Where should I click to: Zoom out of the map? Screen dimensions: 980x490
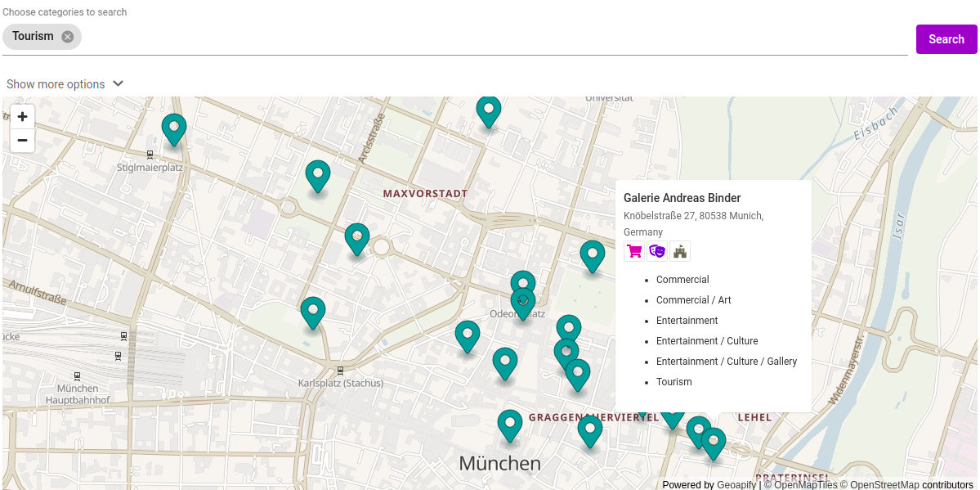point(23,141)
